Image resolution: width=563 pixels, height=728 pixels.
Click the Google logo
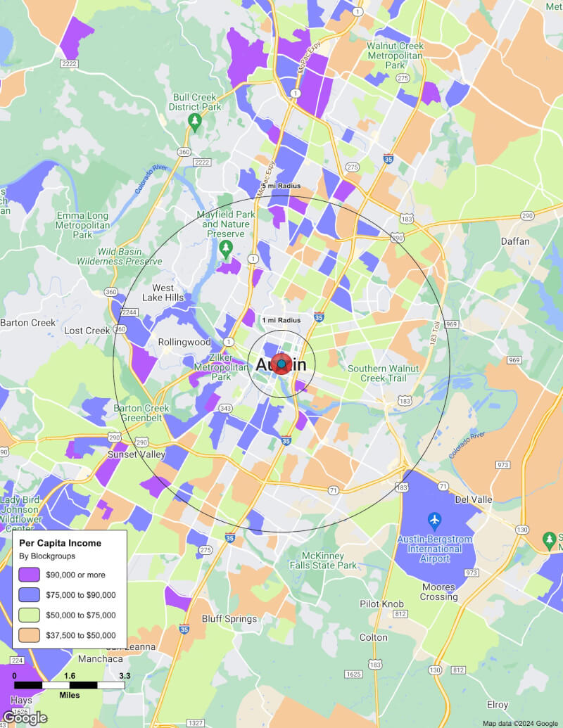point(25,717)
